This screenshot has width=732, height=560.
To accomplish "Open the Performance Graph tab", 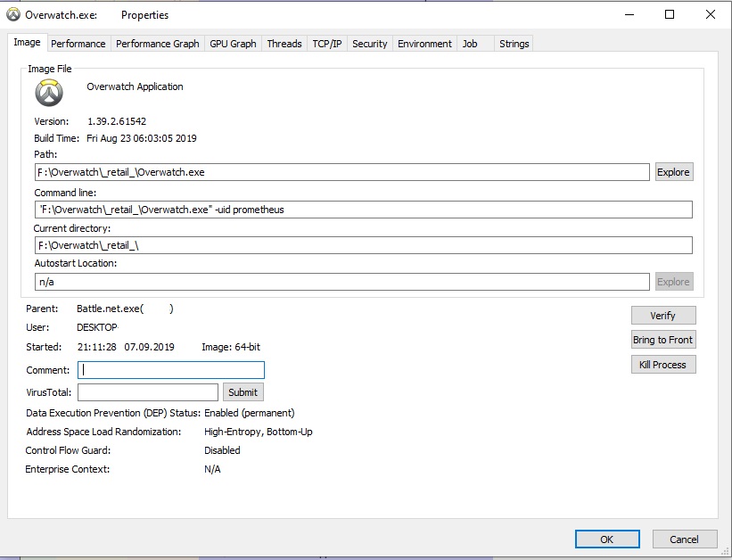I will tap(157, 44).
